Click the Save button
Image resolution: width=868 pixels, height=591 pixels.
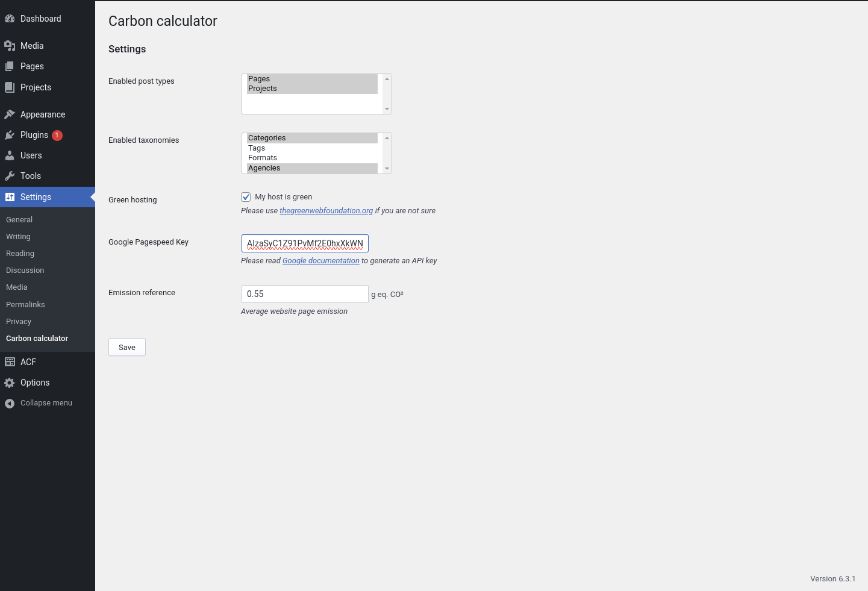point(127,347)
